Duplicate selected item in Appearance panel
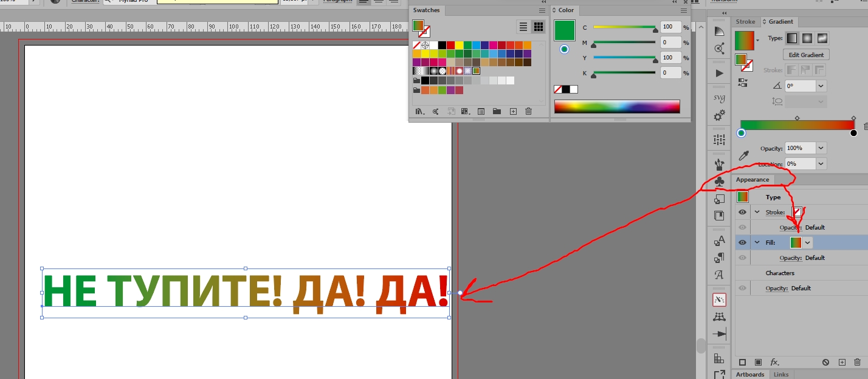Image resolution: width=868 pixels, height=379 pixels. [x=842, y=362]
